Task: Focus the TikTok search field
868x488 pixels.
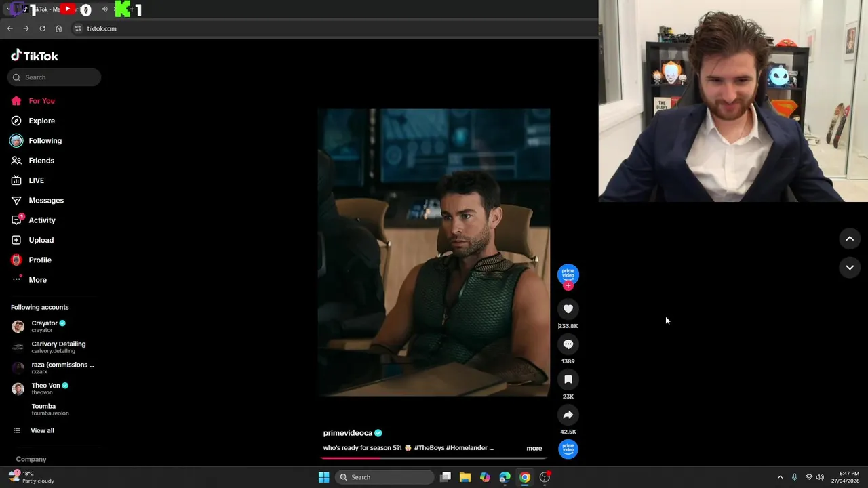Action: 54,77
